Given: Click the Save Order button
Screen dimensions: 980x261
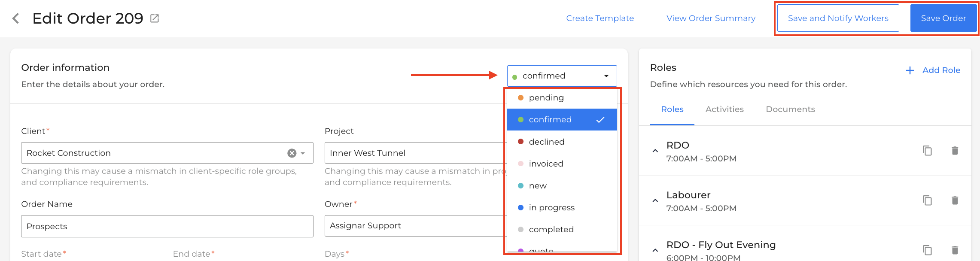Looking at the screenshot, I should tap(943, 18).
